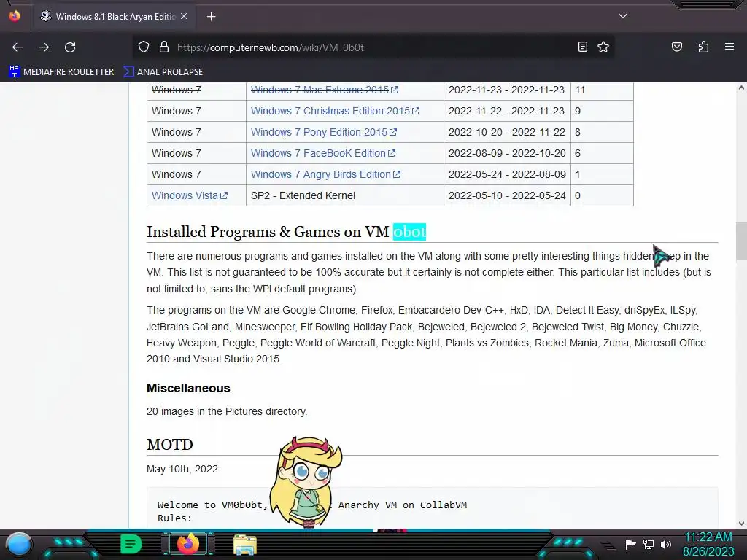Image resolution: width=747 pixels, height=560 pixels.
Task: Select the Windows 8.1 Black Aryan Edition tab
Action: [x=112, y=17]
